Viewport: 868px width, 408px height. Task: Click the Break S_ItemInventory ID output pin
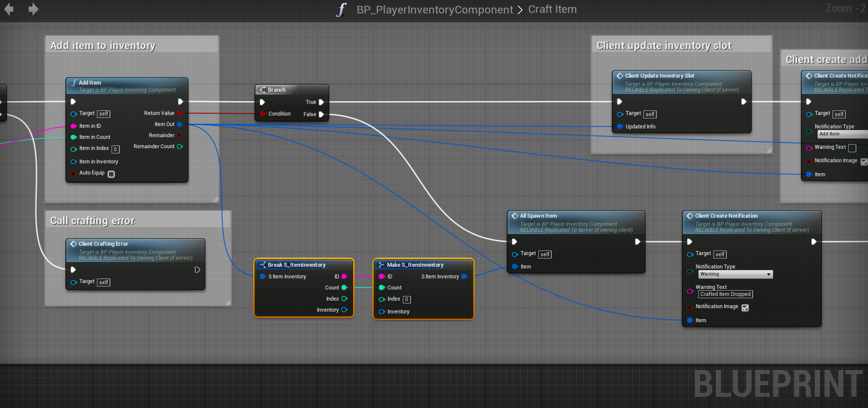click(x=344, y=277)
